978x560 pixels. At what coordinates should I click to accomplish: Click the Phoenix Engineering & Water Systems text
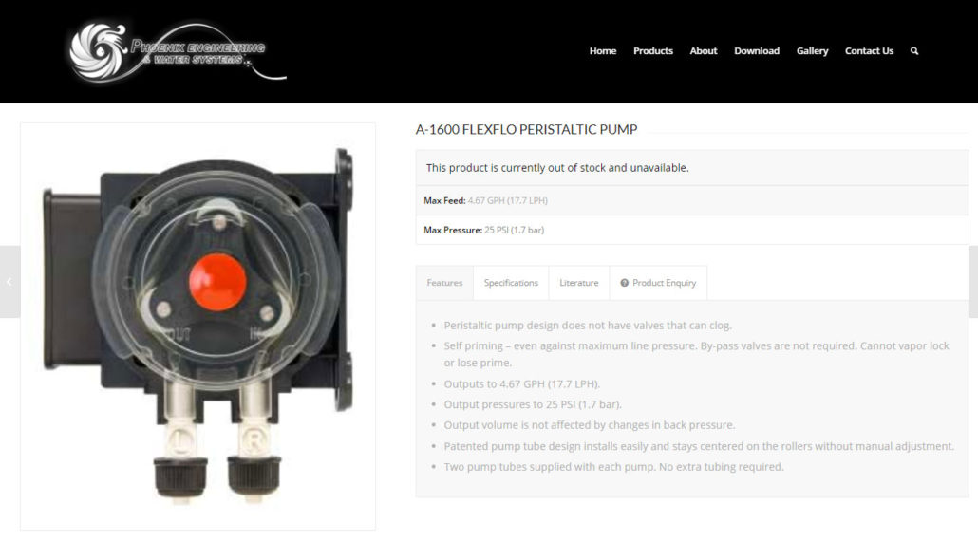[197, 54]
